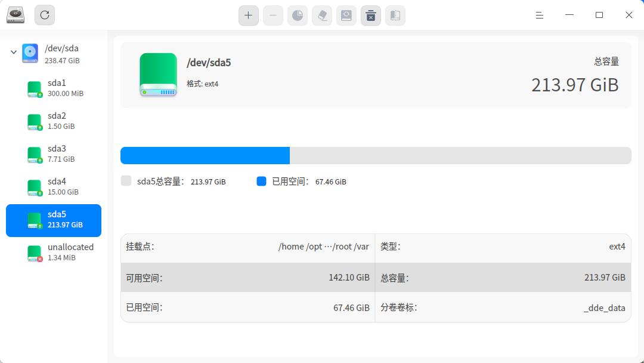Click the blue disk icon beside /dev/sda
Screen dimensions: 644x363
[x=30, y=54]
